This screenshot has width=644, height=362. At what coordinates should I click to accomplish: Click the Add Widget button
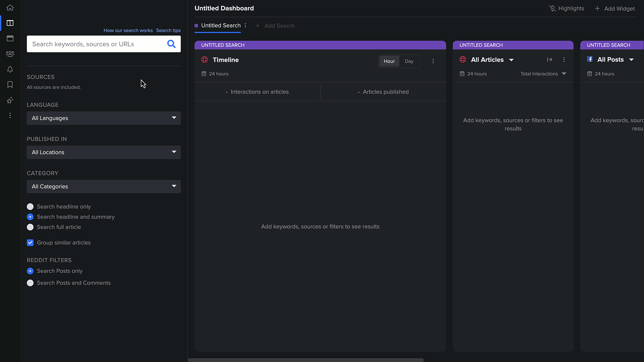coord(614,8)
